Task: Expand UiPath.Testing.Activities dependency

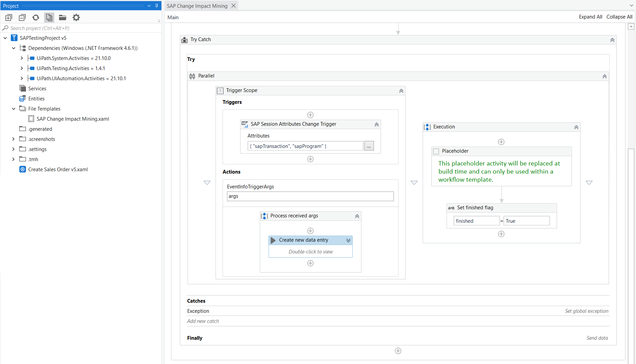Action: 22,68
